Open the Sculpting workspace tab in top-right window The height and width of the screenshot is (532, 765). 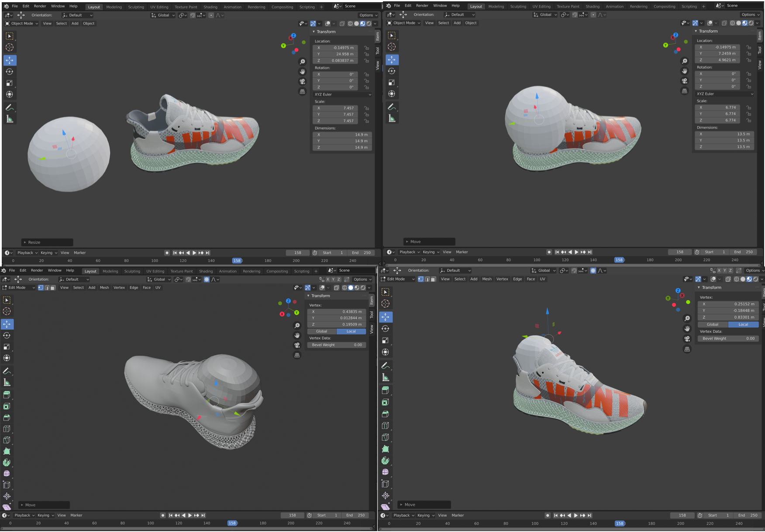518,7
